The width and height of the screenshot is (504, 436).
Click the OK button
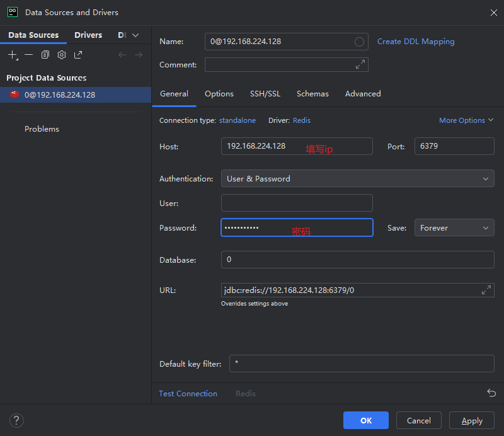coord(366,420)
